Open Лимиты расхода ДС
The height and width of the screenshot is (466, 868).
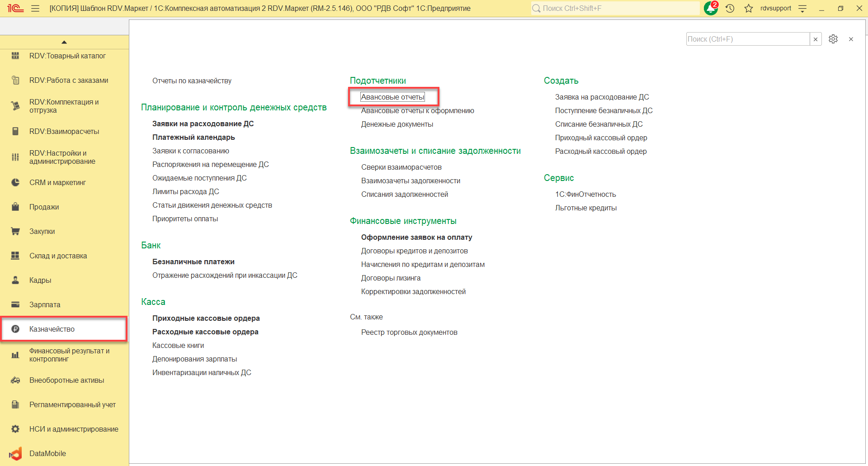click(x=186, y=191)
